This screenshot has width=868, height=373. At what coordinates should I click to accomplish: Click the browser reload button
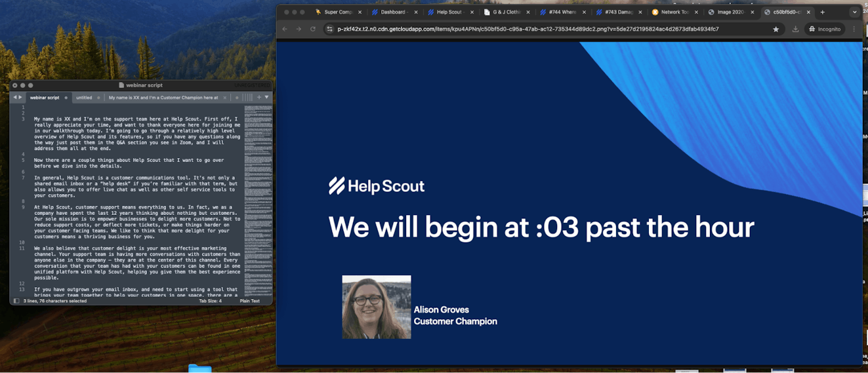click(313, 29)
